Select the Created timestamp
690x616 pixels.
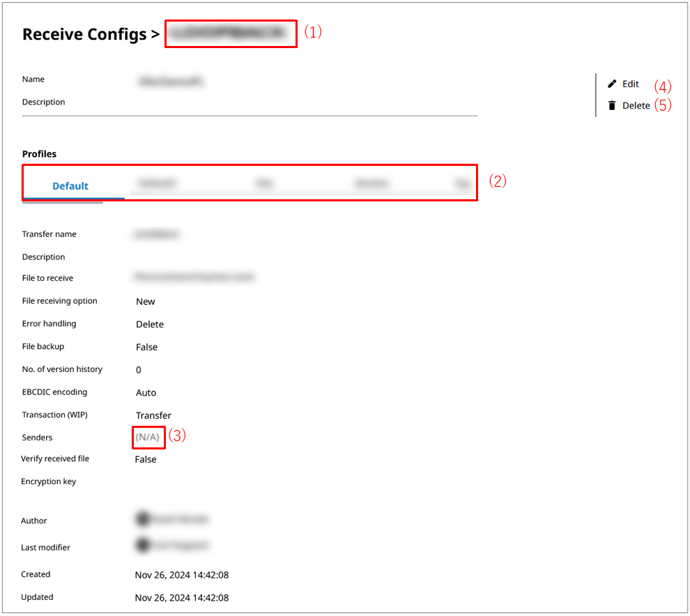pos(182,575)
